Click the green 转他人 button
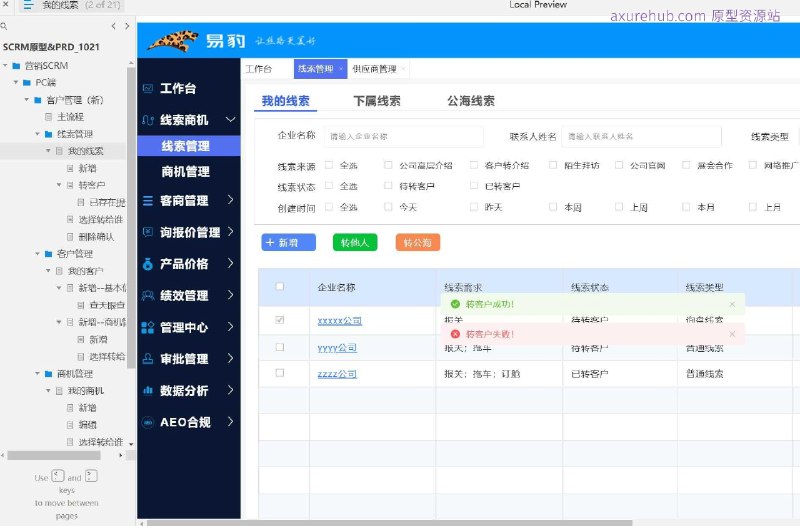 click(355, 242)
